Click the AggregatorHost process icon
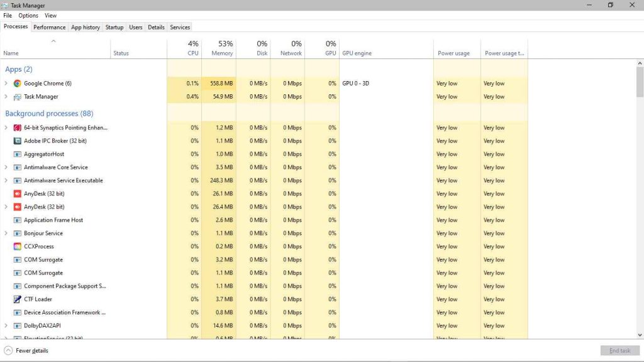 (17, 155)
